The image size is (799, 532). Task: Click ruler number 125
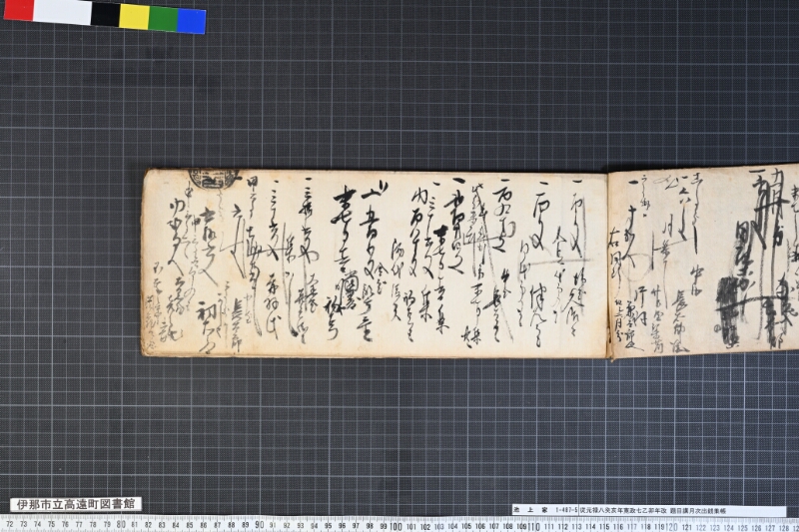coord(742,528)
